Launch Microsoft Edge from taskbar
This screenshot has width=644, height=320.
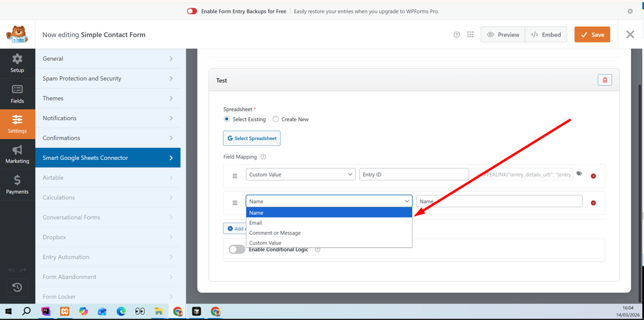[121, 311]
